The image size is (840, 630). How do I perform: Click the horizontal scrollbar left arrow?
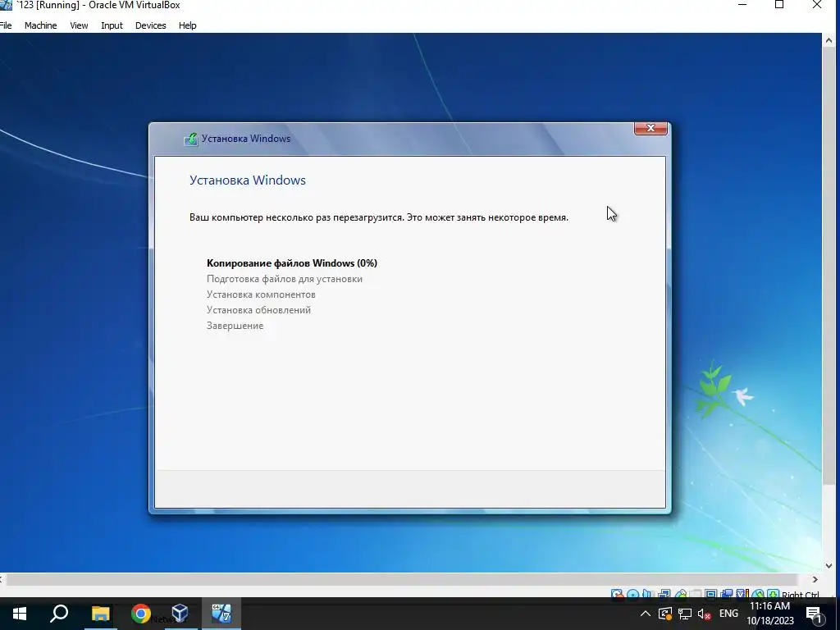pyautogui.click(x=2, y=580)
